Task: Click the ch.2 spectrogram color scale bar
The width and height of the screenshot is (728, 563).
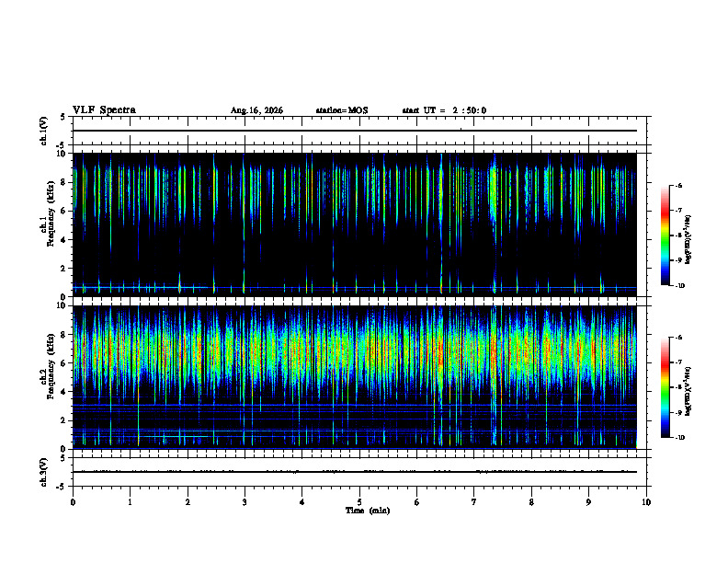Action: (x=665, y=387)
